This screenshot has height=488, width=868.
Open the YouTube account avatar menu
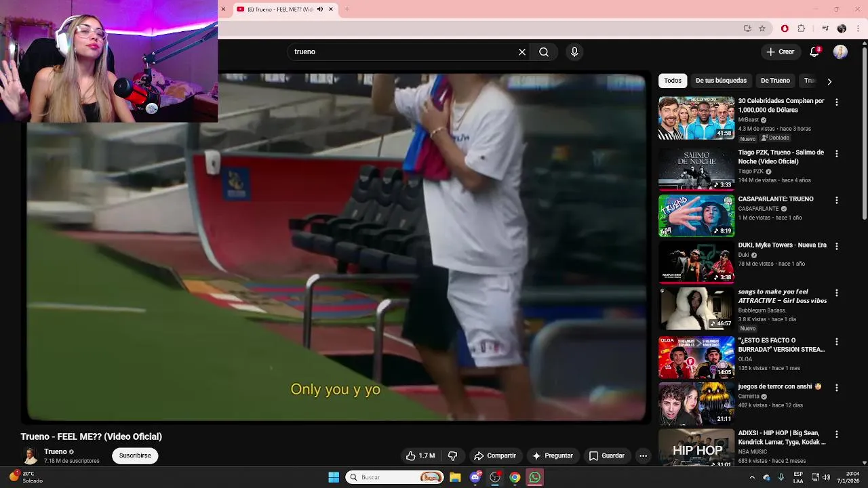(x=840, y=52)
